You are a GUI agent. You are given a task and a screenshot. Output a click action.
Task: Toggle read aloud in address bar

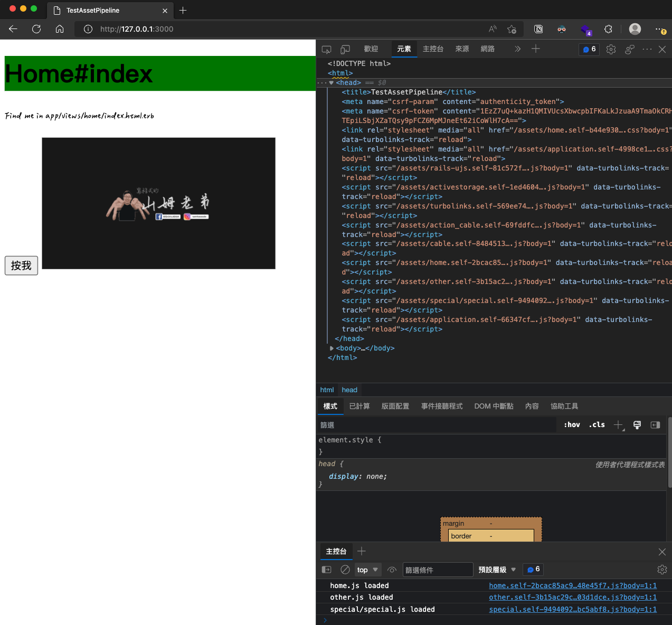click(493, 29)
